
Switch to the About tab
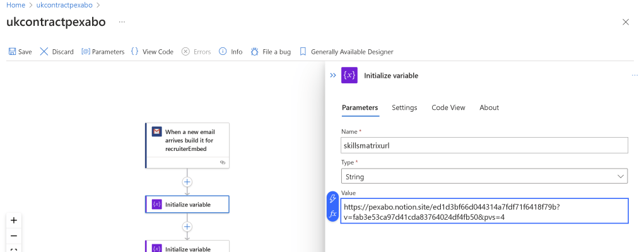(x=489, y=108)
